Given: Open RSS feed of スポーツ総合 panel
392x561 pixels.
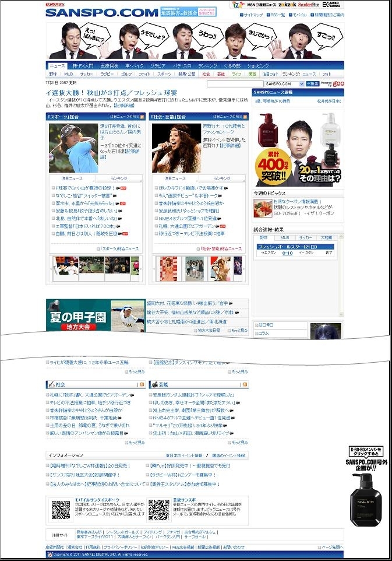Looking at the screenshot, I should (142, 117).
